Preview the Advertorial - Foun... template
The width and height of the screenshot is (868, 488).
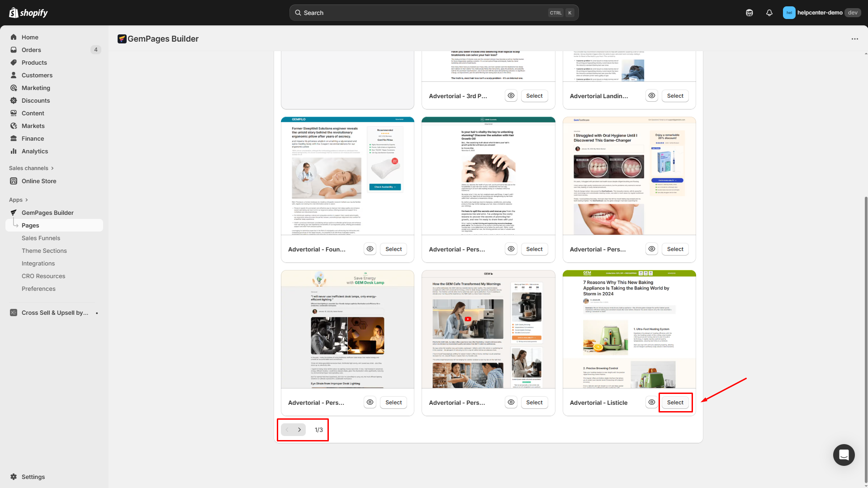point(370,249)
